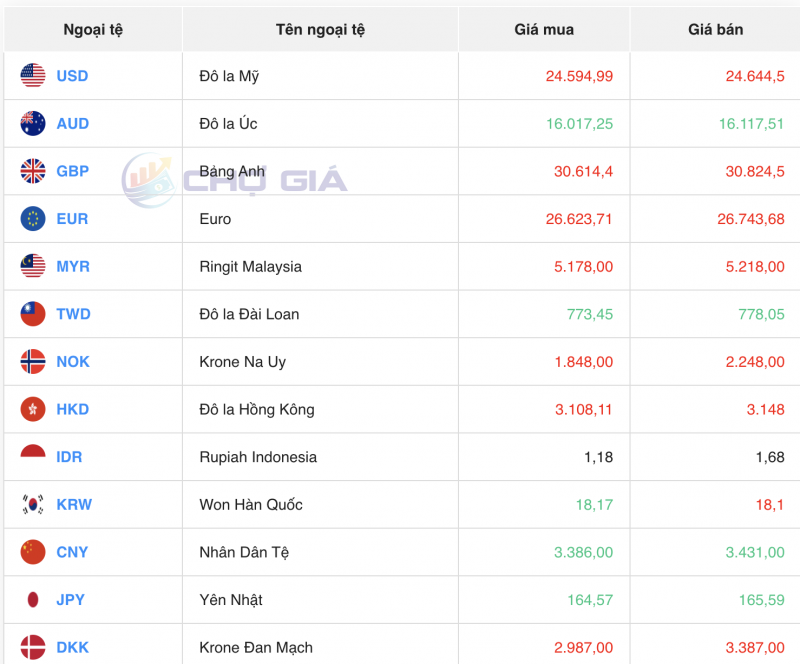Select the CNY currency code

coord(71,551)
